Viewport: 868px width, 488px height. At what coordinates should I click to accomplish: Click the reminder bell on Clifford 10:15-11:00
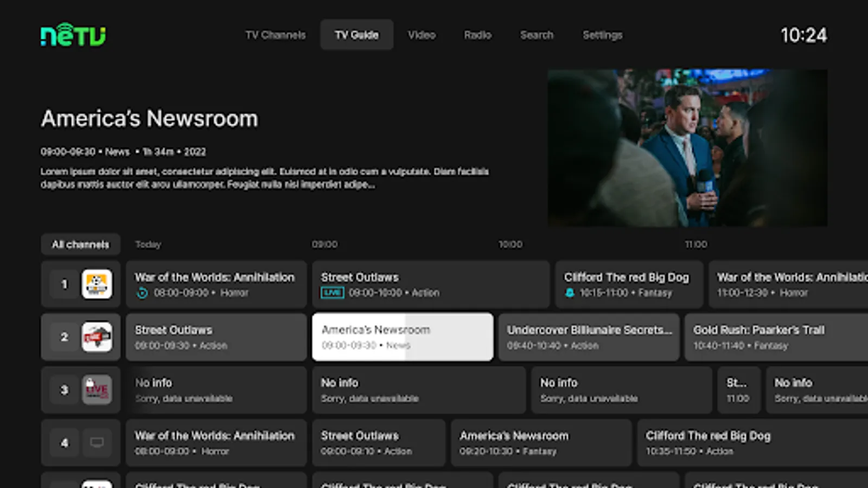570,293
